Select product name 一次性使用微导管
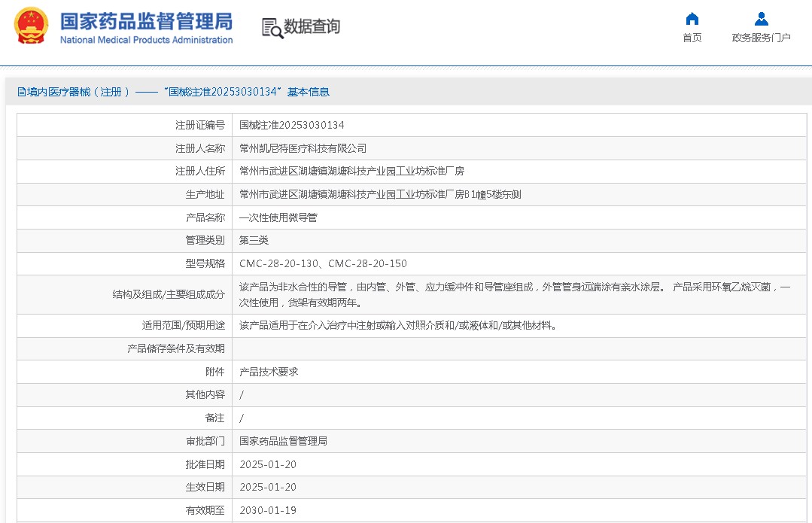Image resolution: width=812 pixels, height=523 pixels. (278, 217)
